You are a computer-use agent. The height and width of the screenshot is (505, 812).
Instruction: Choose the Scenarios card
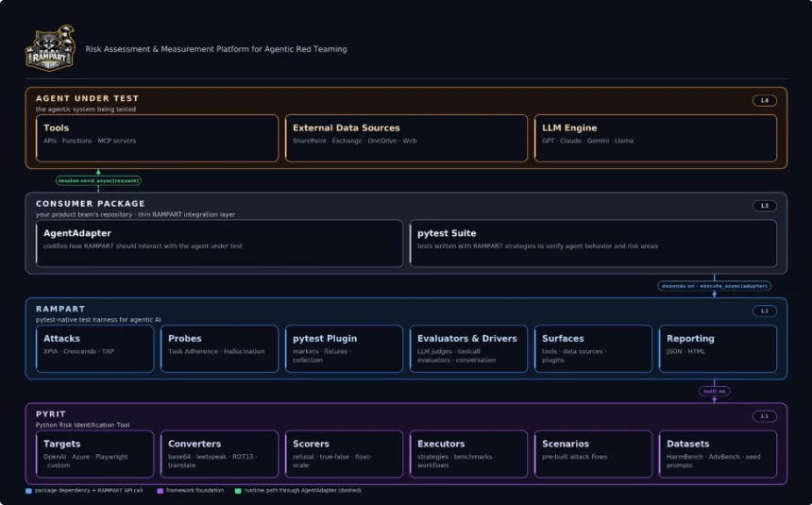click(593, 454)
